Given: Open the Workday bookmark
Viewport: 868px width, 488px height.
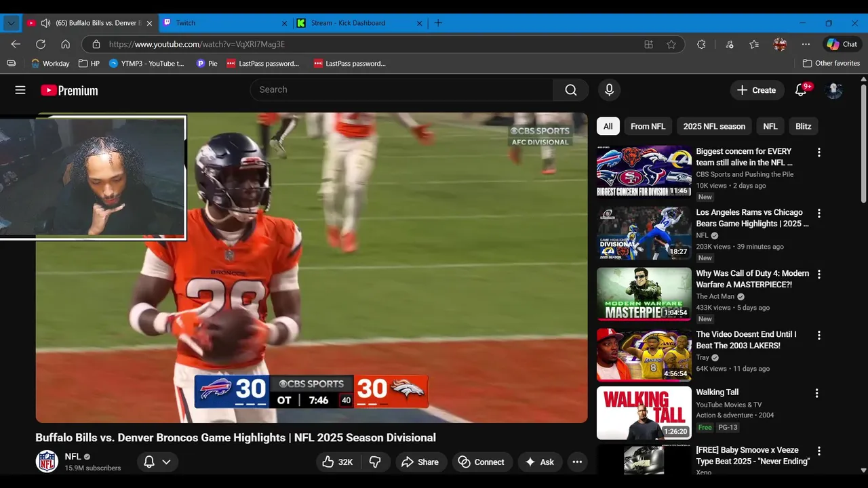Looking at the screenshot, I should [51, 63].
